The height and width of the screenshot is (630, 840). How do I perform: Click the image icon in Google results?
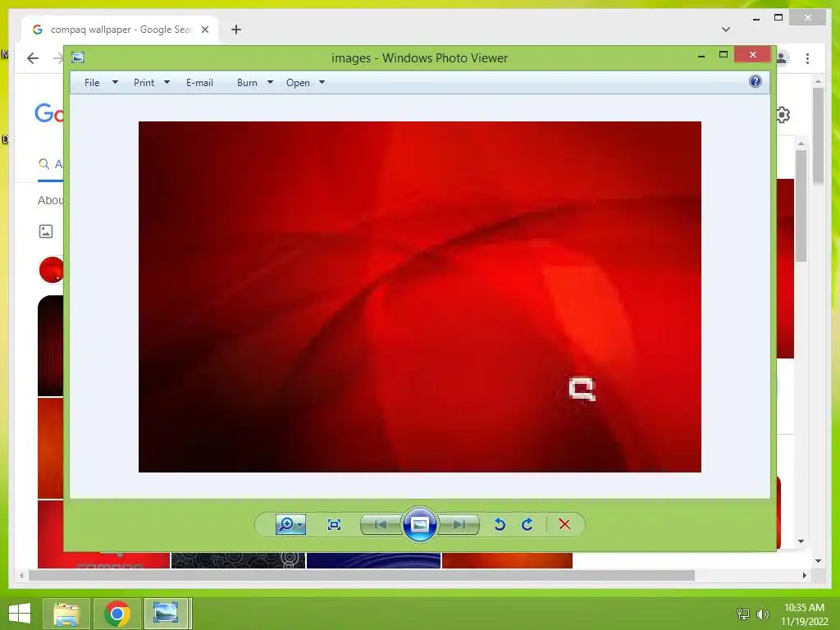pos(46,231)
